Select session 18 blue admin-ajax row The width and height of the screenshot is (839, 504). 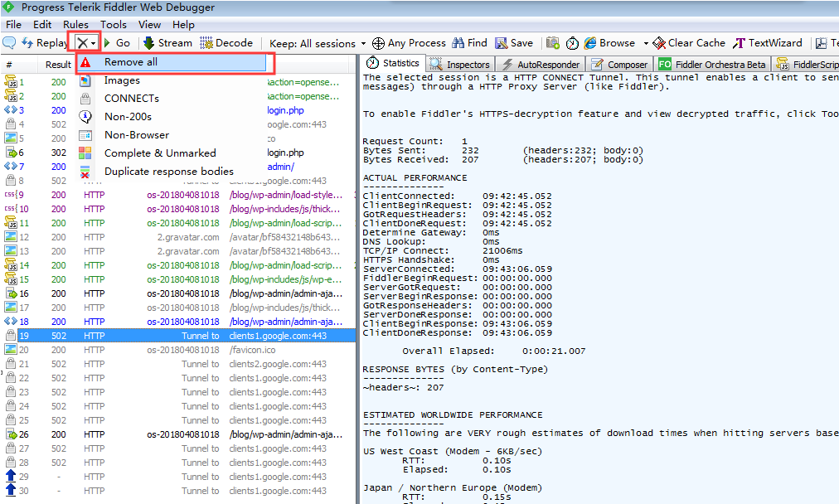click(179, 322)
